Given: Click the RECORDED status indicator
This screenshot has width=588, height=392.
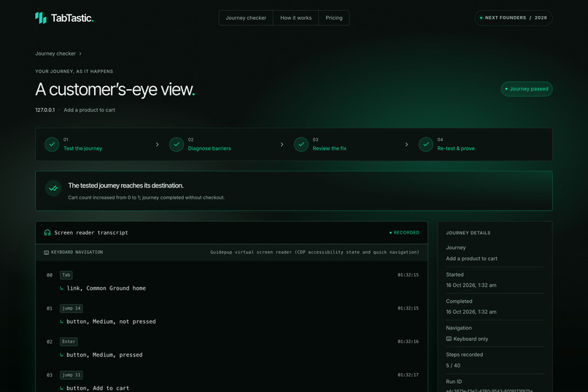Looking at the screenshot, I should [x=404, y=233].
